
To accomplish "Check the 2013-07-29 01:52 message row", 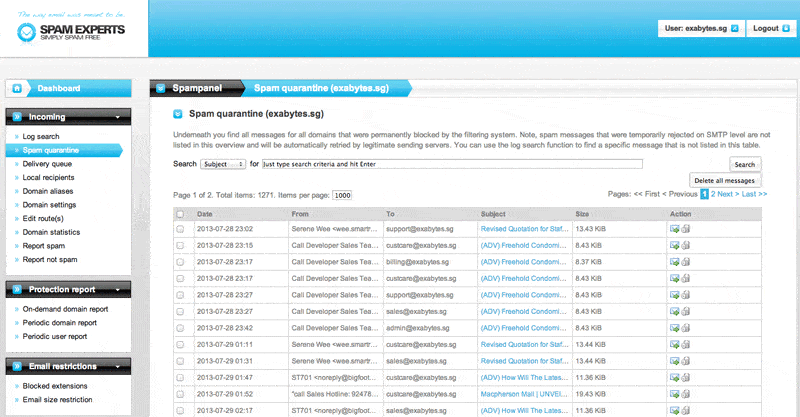I will pos(180,394).
